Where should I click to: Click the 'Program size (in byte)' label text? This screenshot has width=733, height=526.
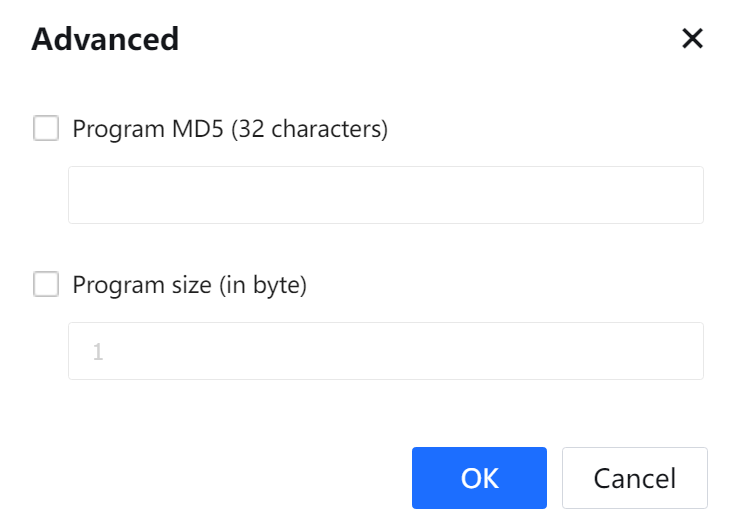pos(189,285)
